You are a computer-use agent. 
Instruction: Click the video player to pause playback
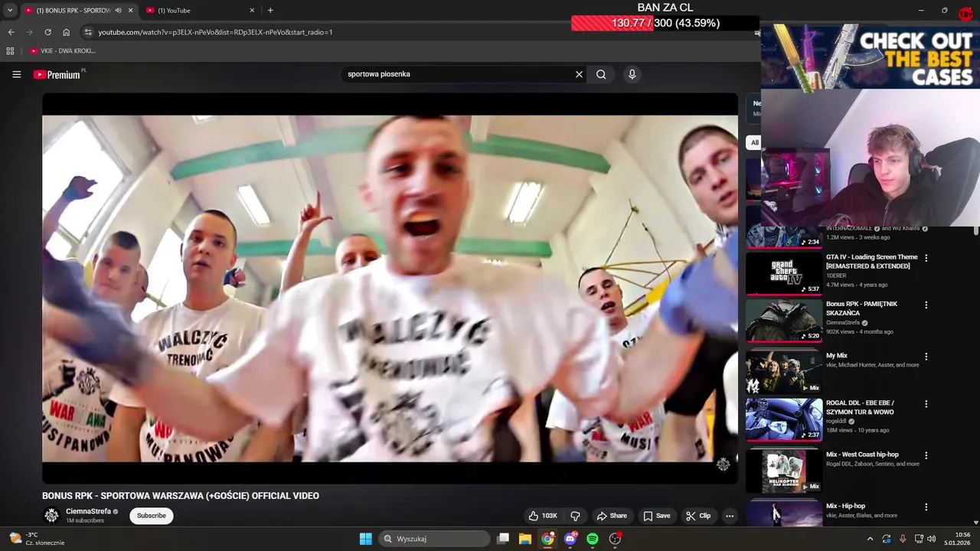click(390, 289)
